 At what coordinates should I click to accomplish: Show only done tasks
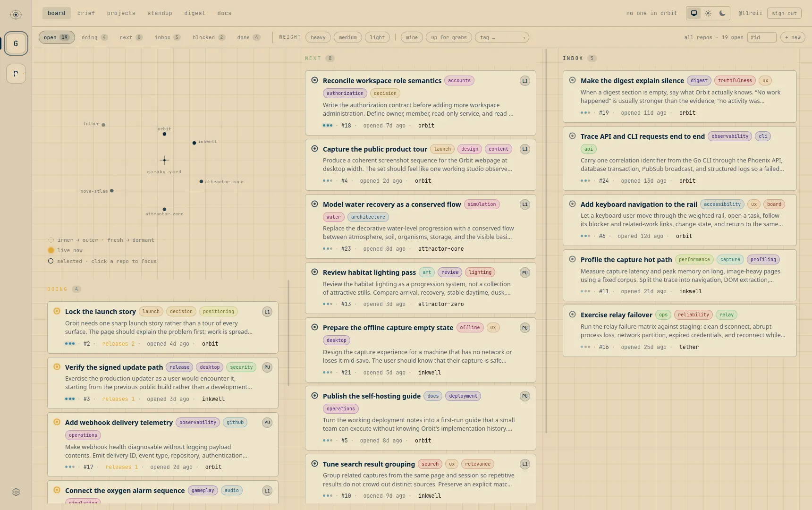(248, 37)
